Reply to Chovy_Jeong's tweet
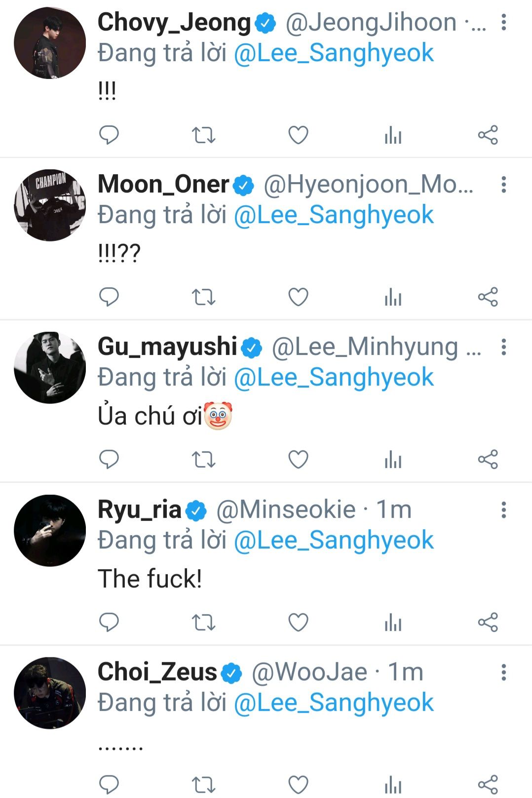Screen dimensions: 532x798 109,134
